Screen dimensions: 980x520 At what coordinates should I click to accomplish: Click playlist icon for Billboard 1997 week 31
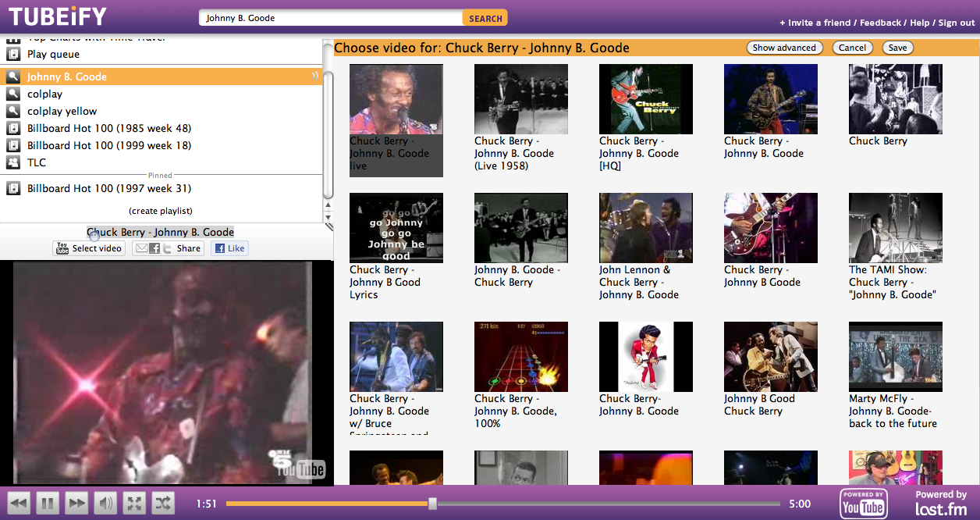click(13, 188)
